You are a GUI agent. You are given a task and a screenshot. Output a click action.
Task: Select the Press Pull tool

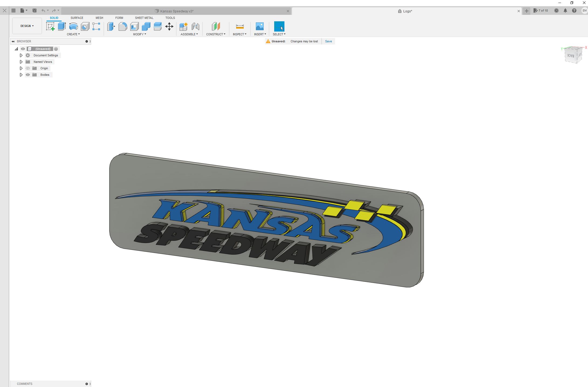point(111,26)
